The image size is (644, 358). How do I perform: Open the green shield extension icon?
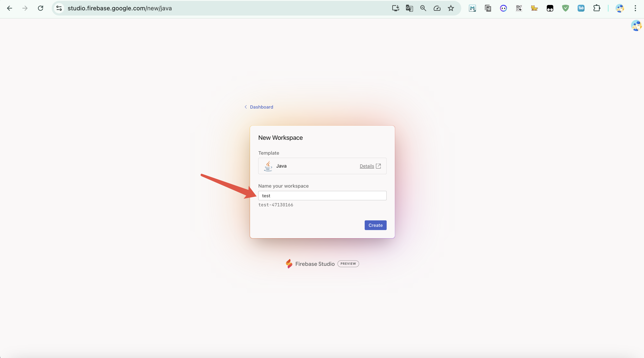tap(565, 8)
